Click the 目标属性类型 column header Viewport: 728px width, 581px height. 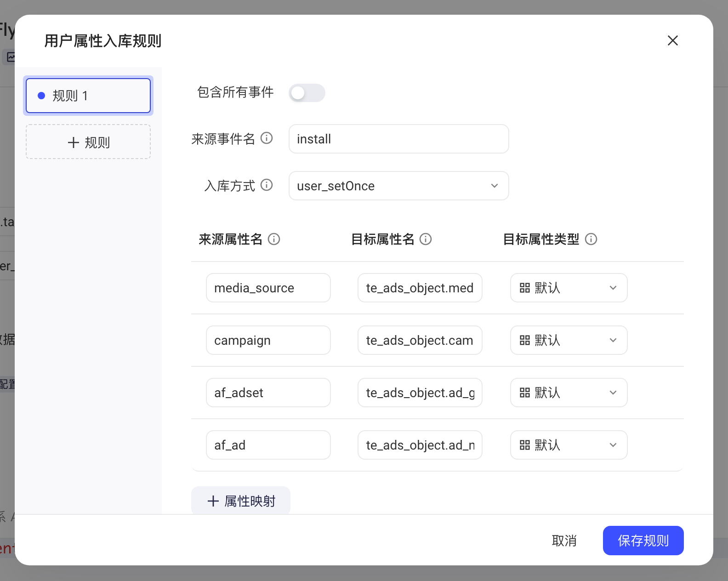[x=541, y=239]
